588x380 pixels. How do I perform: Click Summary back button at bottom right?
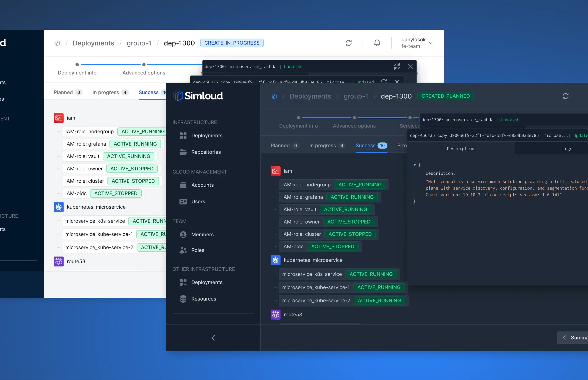(x=573, y=338)
